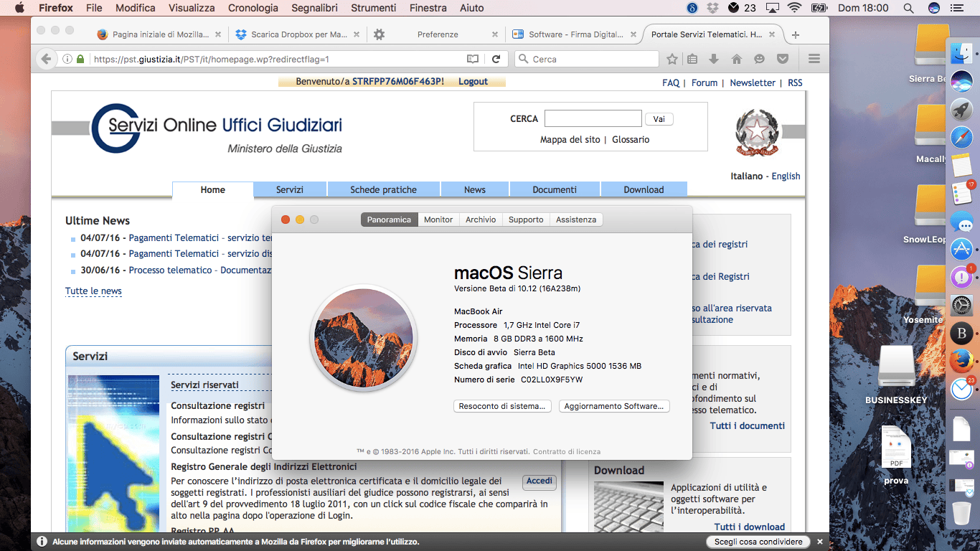This screenshot has height=551, width=980.
Task: Open the downloads arrow icon
Action: click(714, 60)
